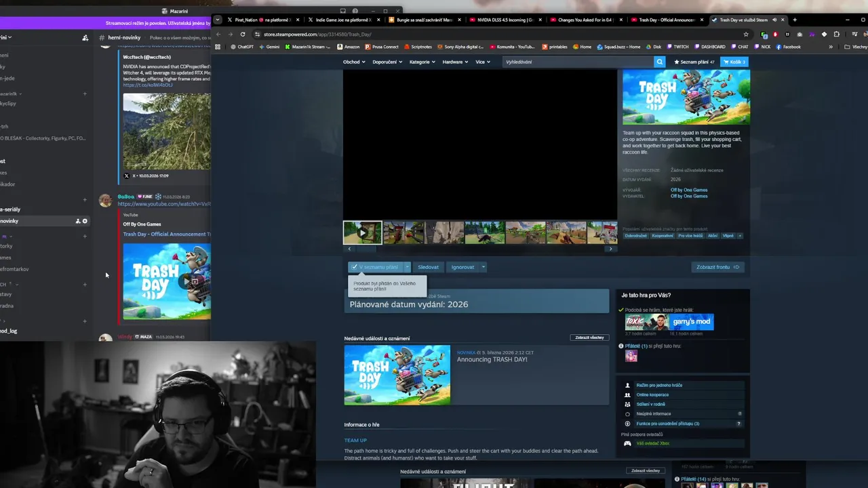Open the Amazon bookmark
The image size is (868, 488).
349,47
